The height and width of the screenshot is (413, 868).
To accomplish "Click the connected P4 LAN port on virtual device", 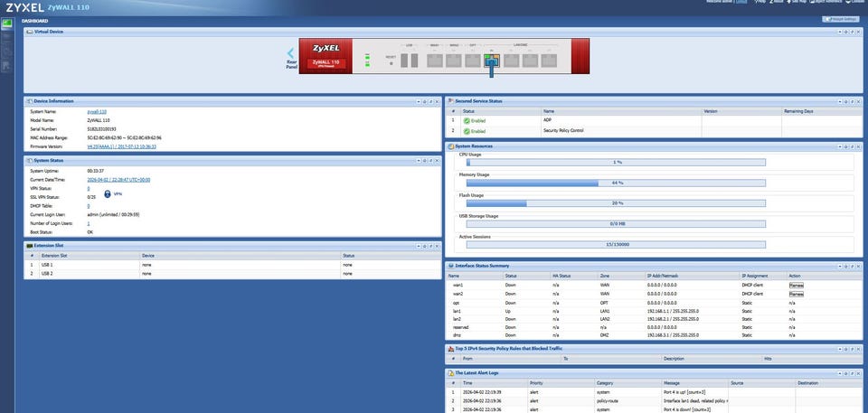I will pos(491,61).
